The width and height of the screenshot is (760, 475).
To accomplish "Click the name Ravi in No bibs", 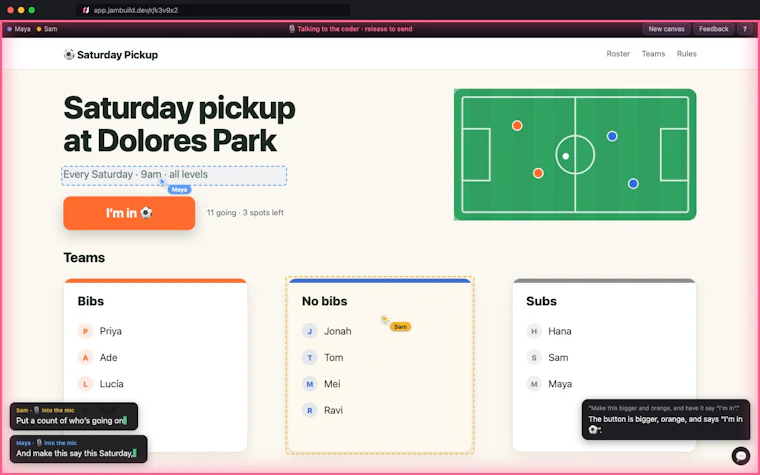I will coord(333,411).
